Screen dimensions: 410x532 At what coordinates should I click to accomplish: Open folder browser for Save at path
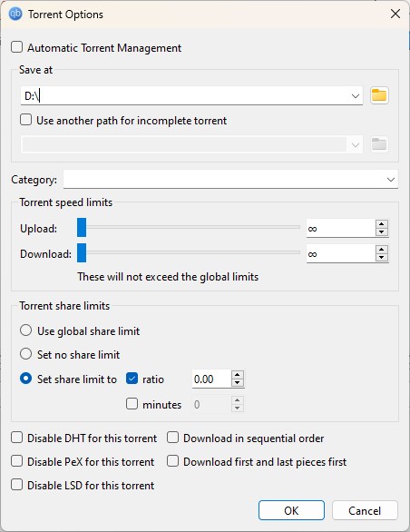click(x=379, y=95)
